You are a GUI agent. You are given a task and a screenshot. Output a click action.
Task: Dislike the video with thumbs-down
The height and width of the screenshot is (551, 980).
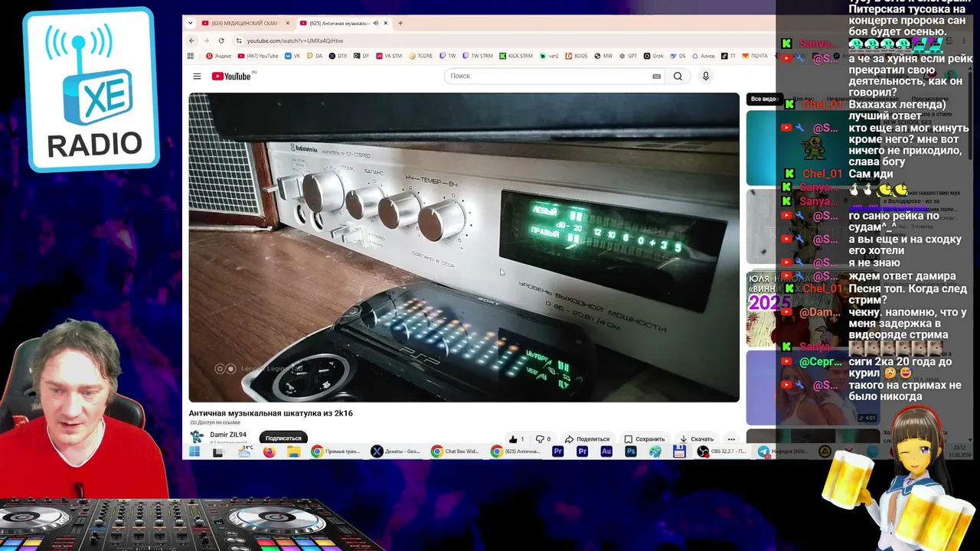(x=543, y=439)
